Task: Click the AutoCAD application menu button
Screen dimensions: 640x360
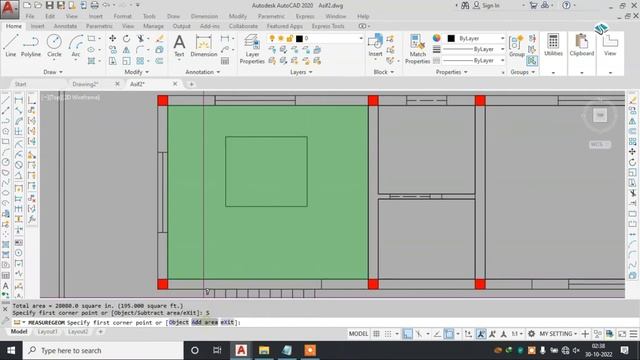Action: pyautogui.click(x=10, y=9)
